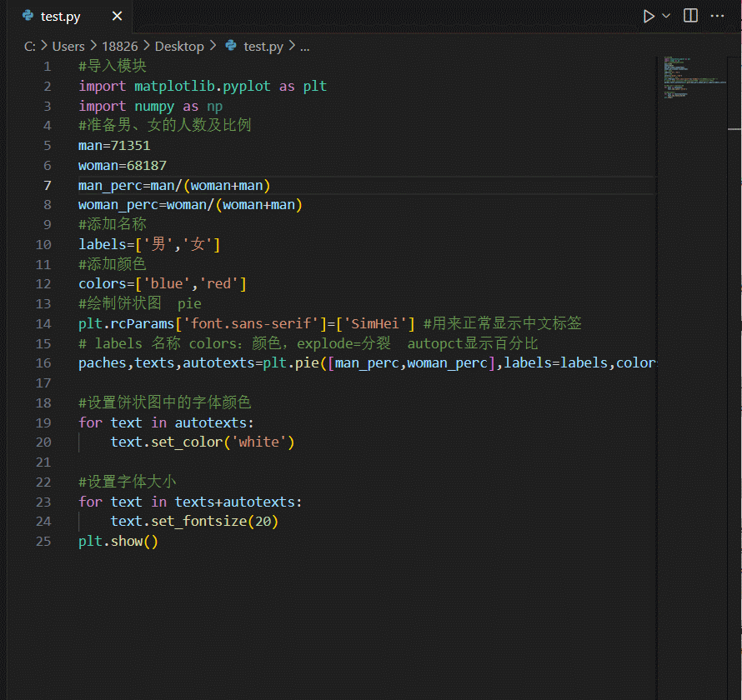Open test.py breadcrumb file entry
This screenshot has width=742, height=700.
coord(263,47)
